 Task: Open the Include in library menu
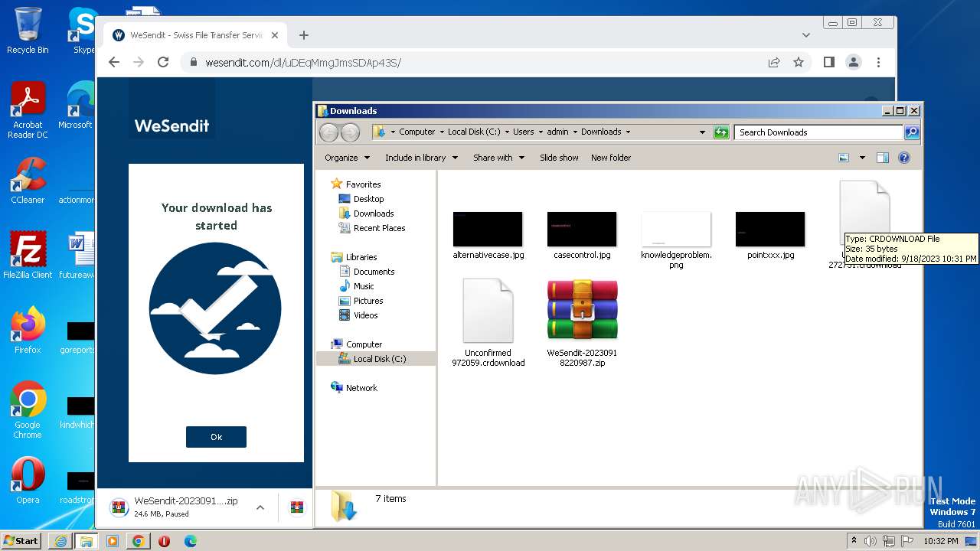pyautogui.click(x=421, y=158)
